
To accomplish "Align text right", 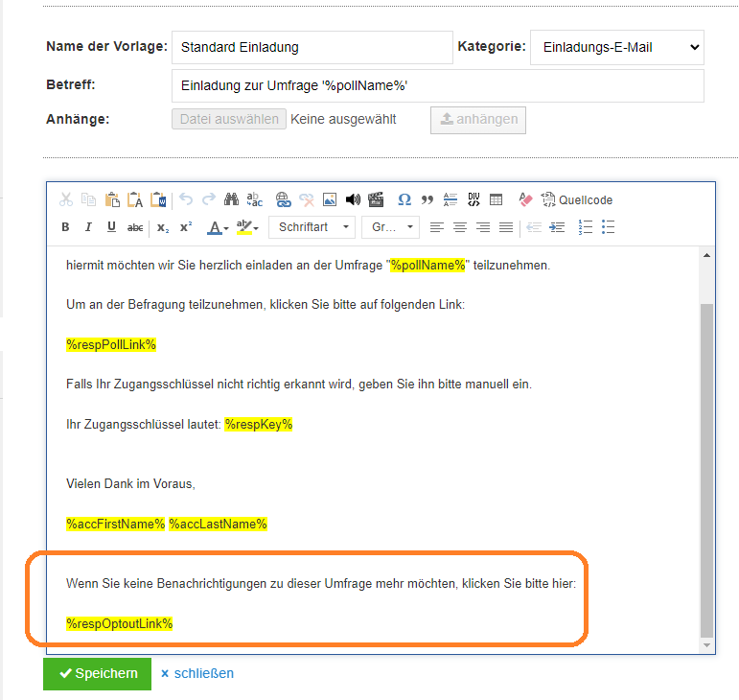I will (x=483, y=227).
